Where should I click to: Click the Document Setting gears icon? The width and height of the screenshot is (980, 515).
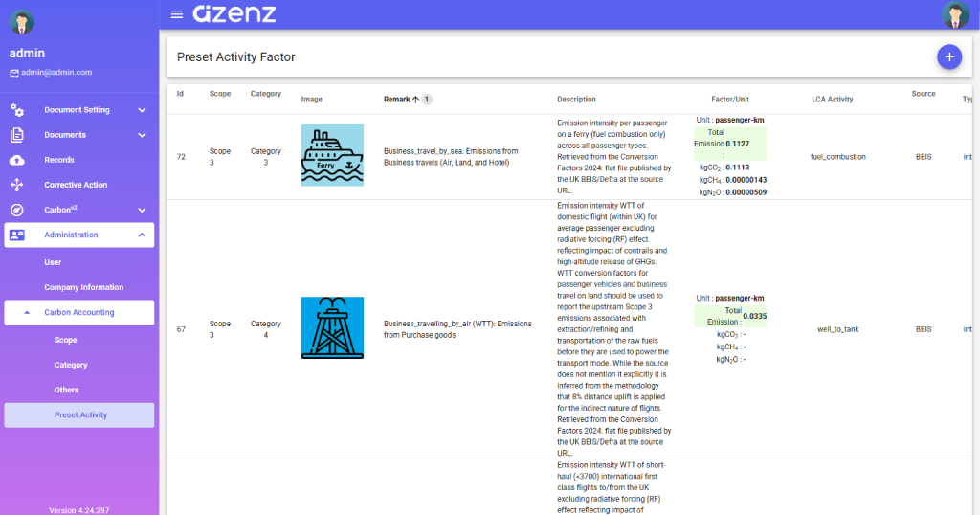(17, 110)
